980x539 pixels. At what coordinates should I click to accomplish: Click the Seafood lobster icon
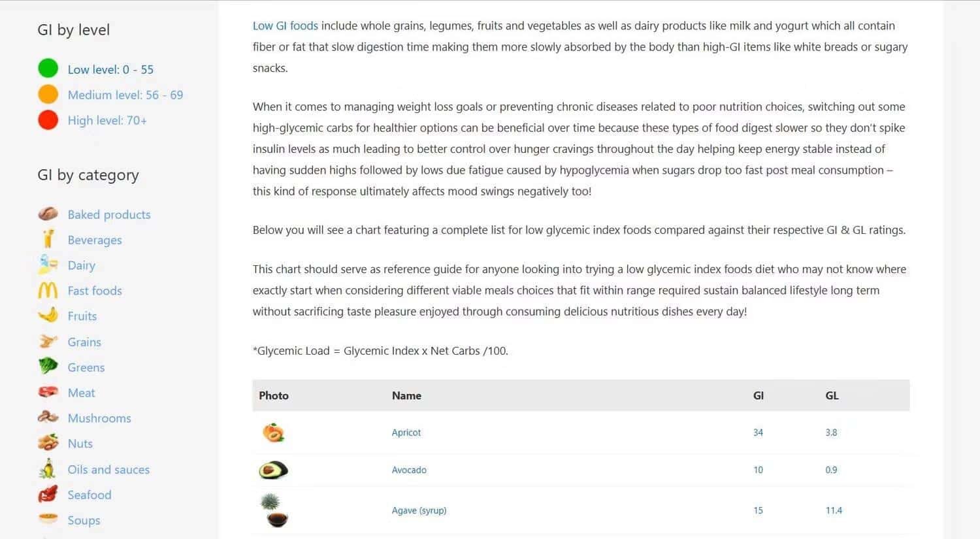[x=48, y=495]
